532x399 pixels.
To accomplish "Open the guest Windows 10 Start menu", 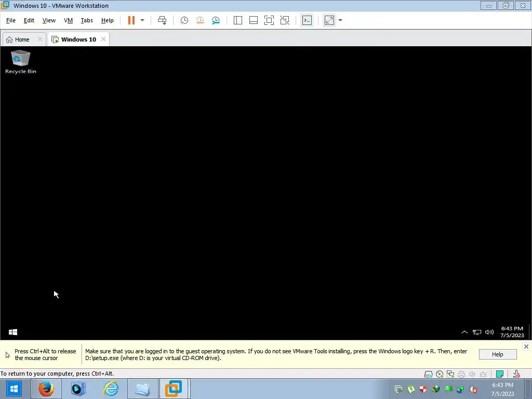I will pyautogui.click(x=13, y=332).
